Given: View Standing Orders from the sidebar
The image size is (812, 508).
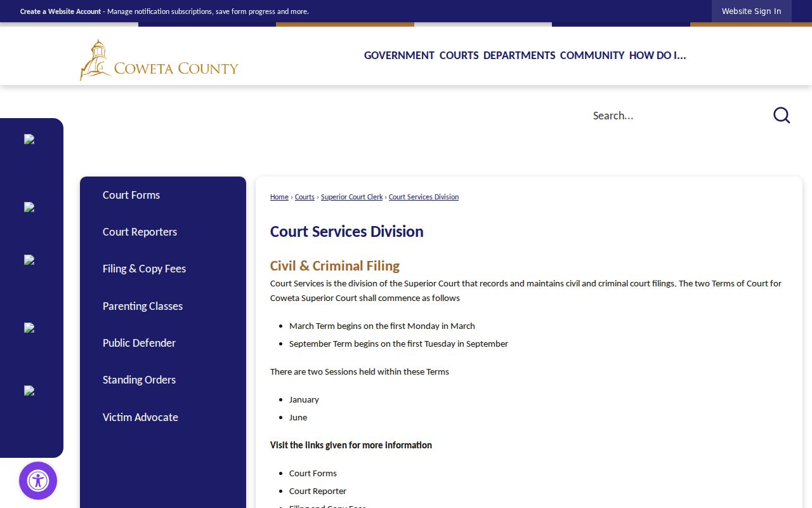Looking at the screenshot, I should click(139, 380).
